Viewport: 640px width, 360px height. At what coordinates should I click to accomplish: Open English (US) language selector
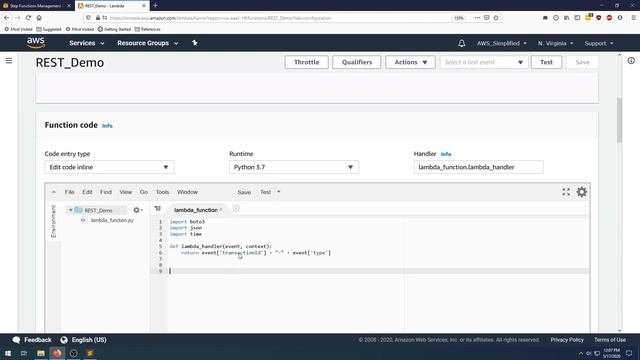(83, 340)
